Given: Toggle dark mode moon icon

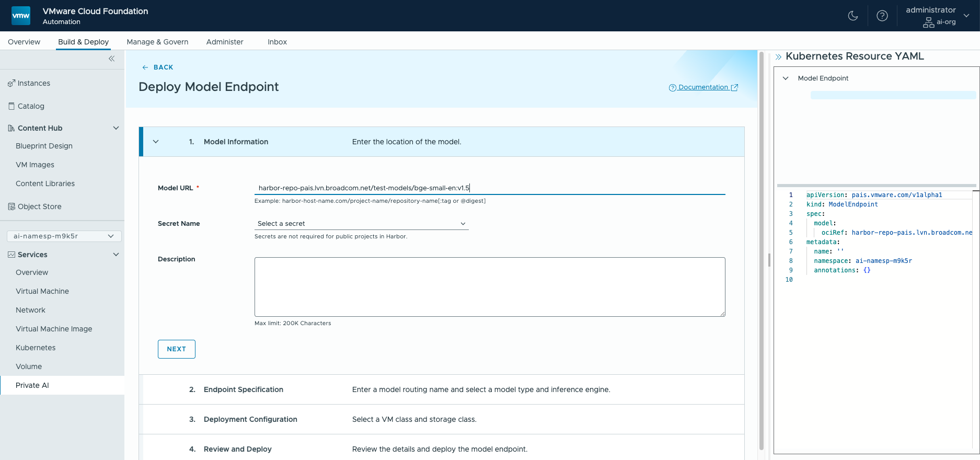Looking at the screenshot, I should point(853,16).
